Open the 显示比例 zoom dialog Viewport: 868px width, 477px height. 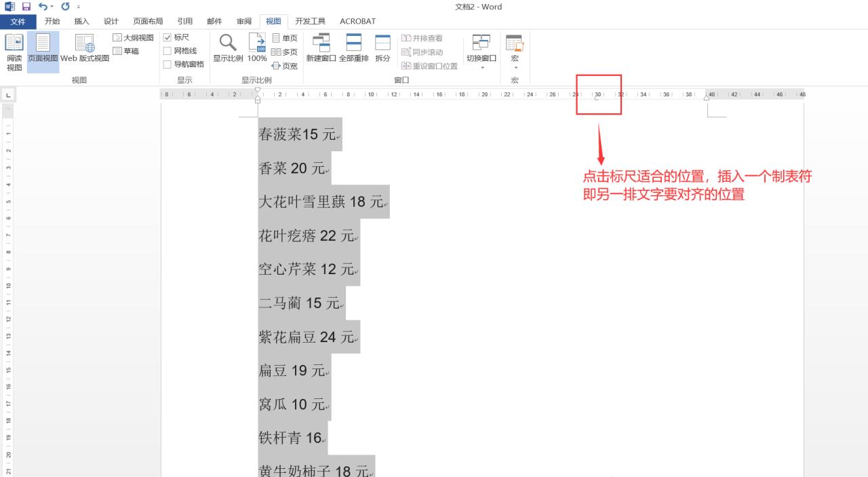pos(228,48)
